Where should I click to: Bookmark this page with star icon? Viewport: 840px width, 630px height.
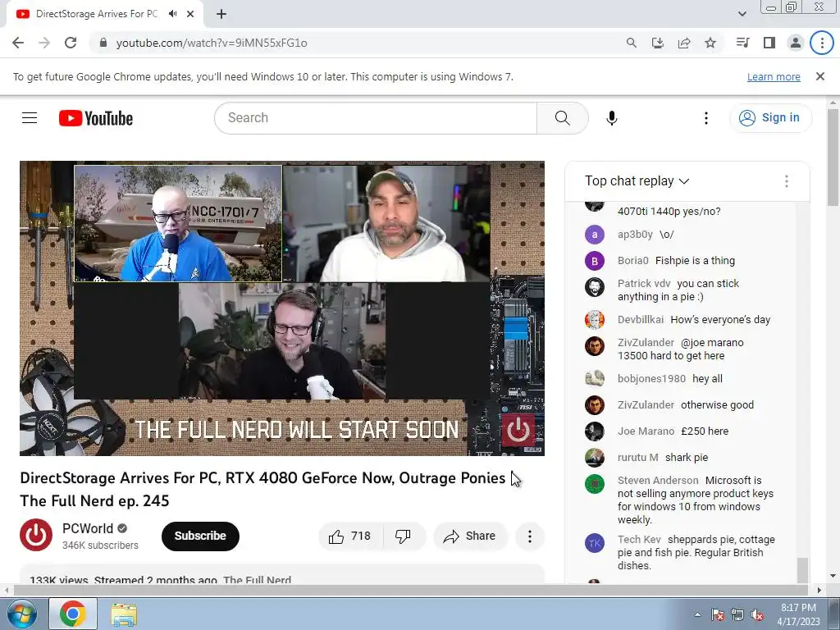point(710,43)
